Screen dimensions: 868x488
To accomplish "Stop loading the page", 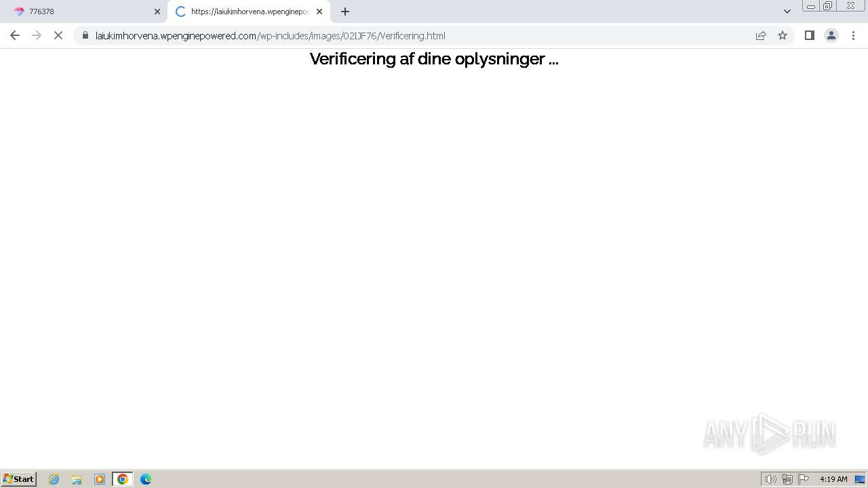I will pyautogui.click(x=58, y=35).
